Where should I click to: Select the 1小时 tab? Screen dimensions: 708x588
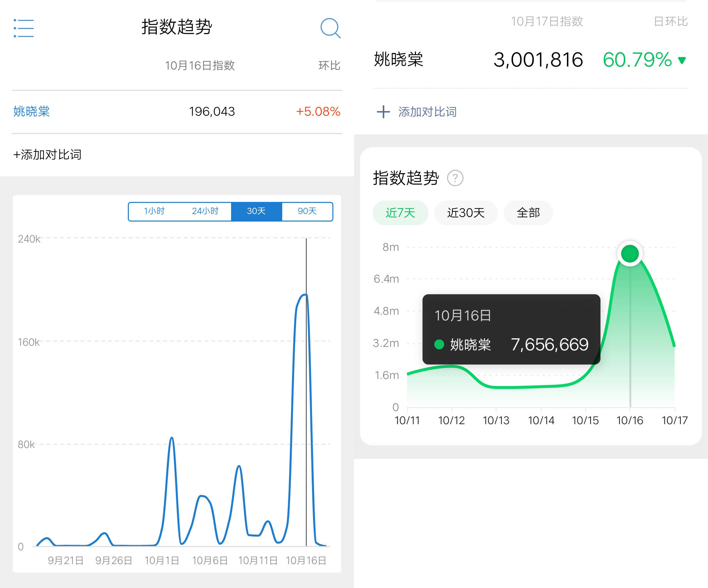[154, 211]
